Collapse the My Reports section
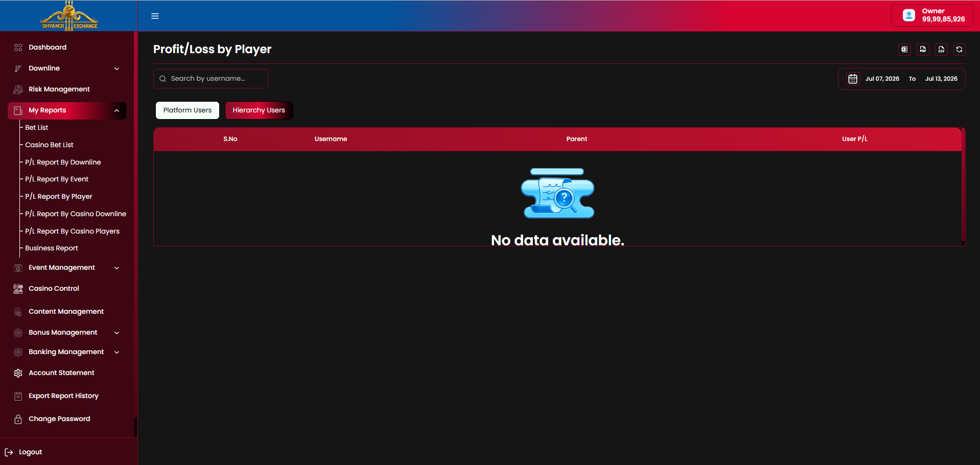Image resolution: width=980 pixels, height=465 pixels. (x=116, y=110)
